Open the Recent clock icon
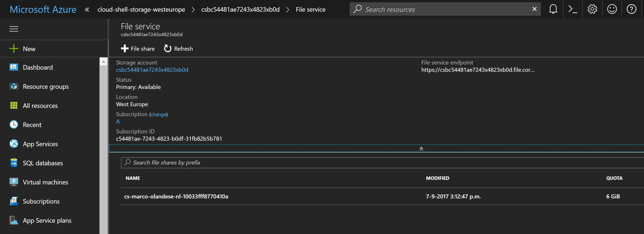644x234 pixels. 14,125
